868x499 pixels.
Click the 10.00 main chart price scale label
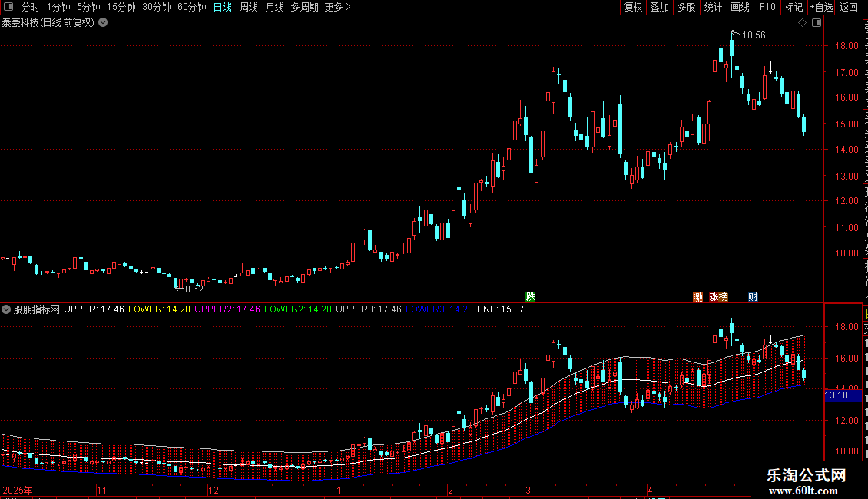847,253
